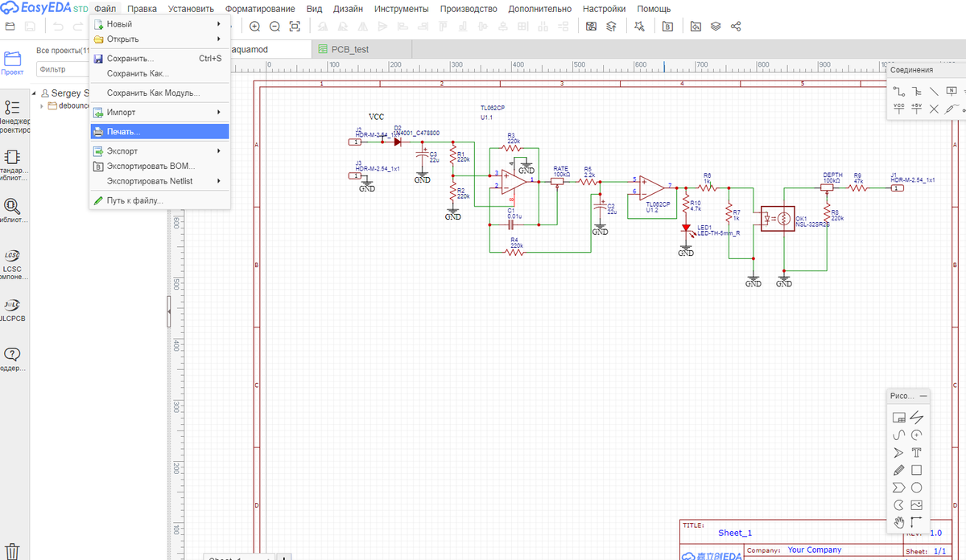
Task: Open the BOM toolbar icon
Action: (667, 27)
